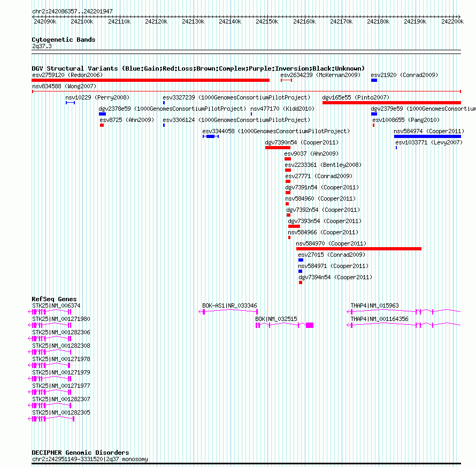Click the dgv165e55 (Pinto2007) label
The width and height of the screenshot is (476, 467).
(x=356, y=97)
